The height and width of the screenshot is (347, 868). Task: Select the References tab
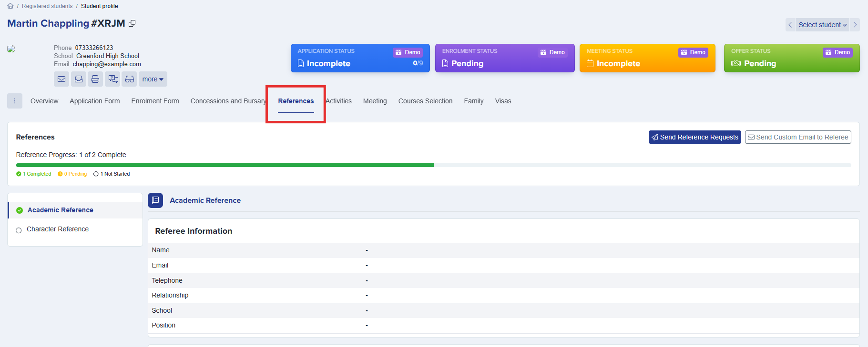[296, 101]
